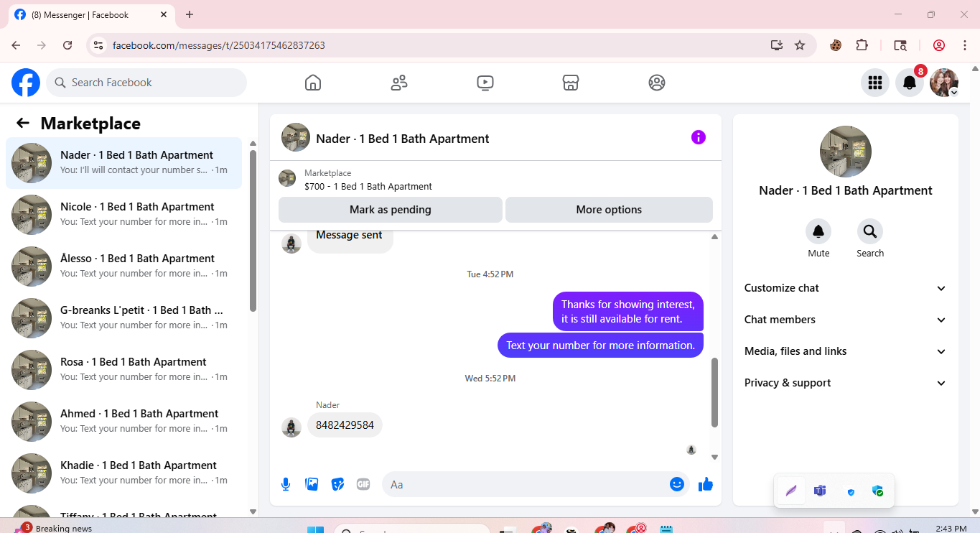This screenshot has height=533, width=980.
Task: Open the Video tab icon
Action: [x=485, y=83]
